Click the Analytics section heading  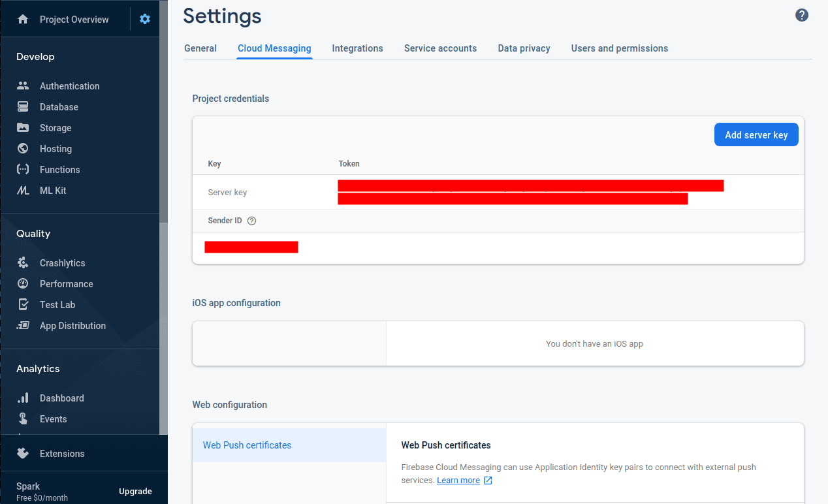[x=38, y=369]
